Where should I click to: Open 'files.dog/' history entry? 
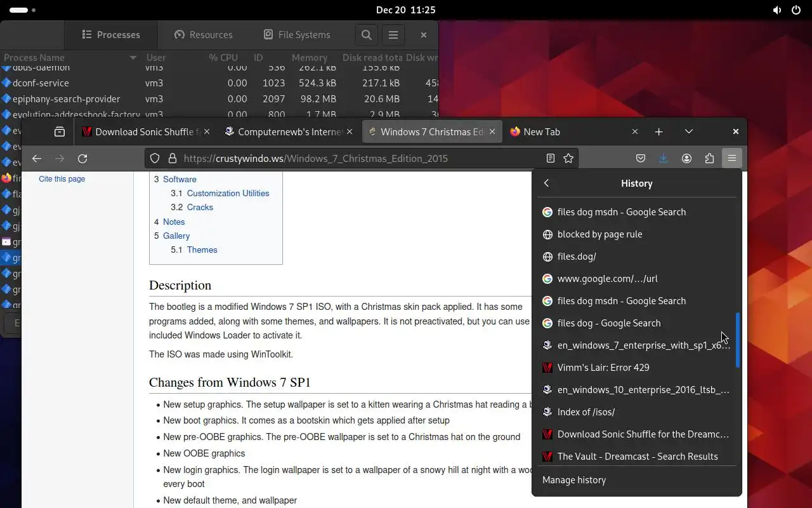(x=637, y=257)
